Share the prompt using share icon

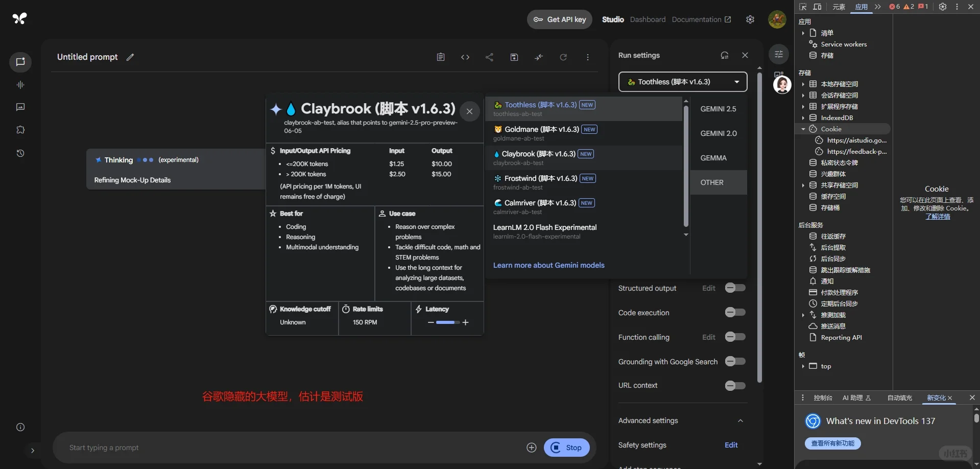[489, 57]
